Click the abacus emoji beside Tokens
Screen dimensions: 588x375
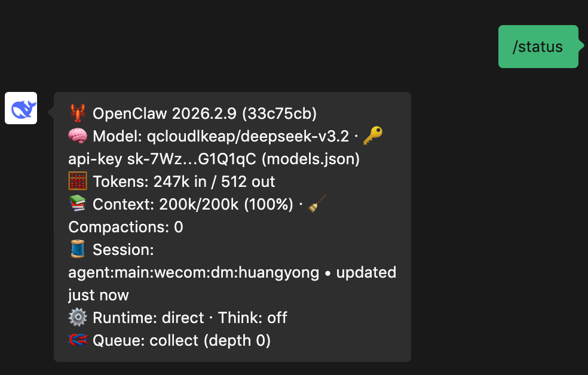pos(78,182)
